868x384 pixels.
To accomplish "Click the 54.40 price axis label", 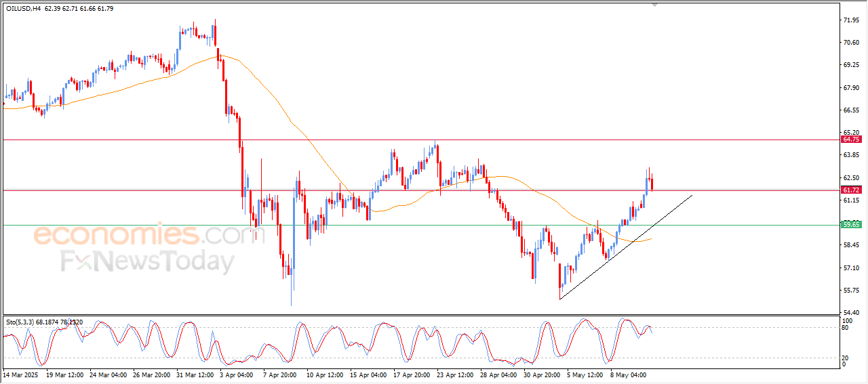I will (x=850, y=313).
